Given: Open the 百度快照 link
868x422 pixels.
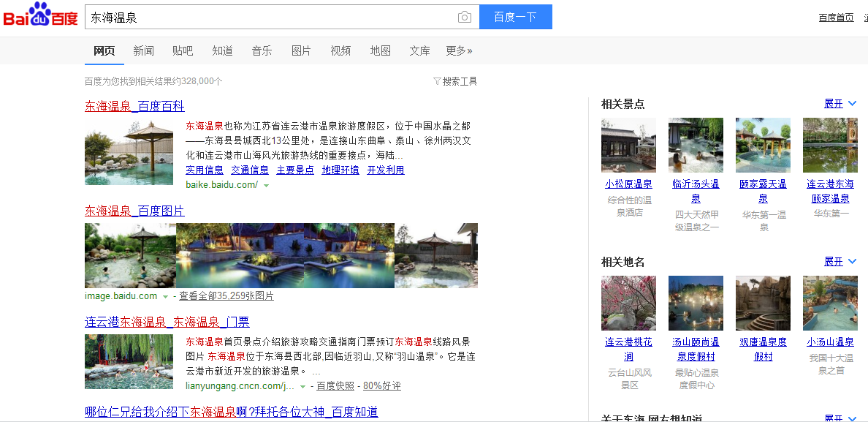Looking at the screenshot, I should coord(335,386).
